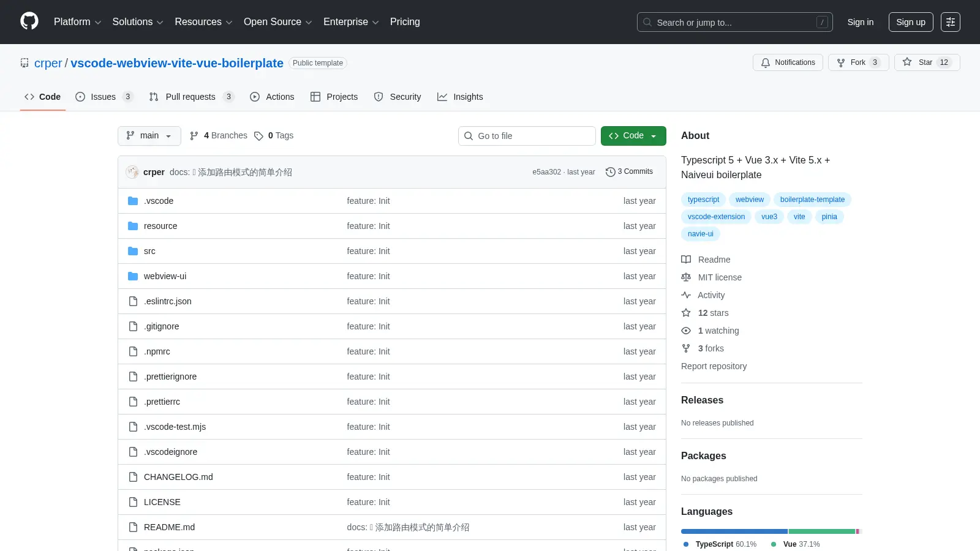Open the green Code dropdown button
The image size is (980, 551).
point(633,136)
